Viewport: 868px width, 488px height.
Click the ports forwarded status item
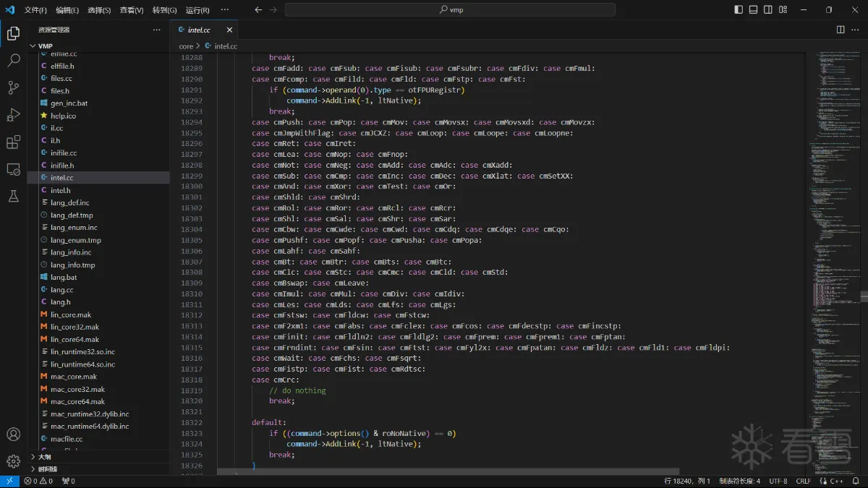coord(69,481)
